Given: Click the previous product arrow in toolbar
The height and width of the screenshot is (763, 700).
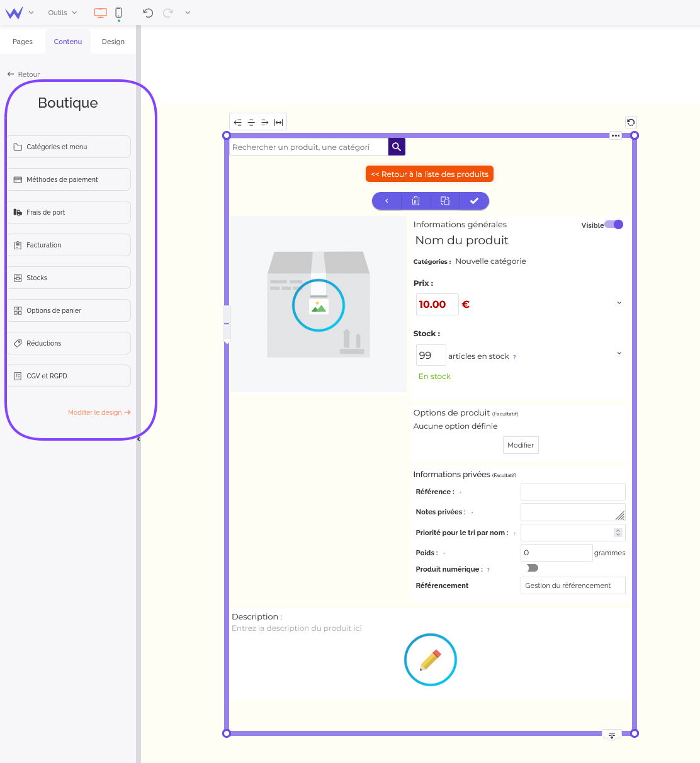Looking at the screenshot, I should 387,201.
